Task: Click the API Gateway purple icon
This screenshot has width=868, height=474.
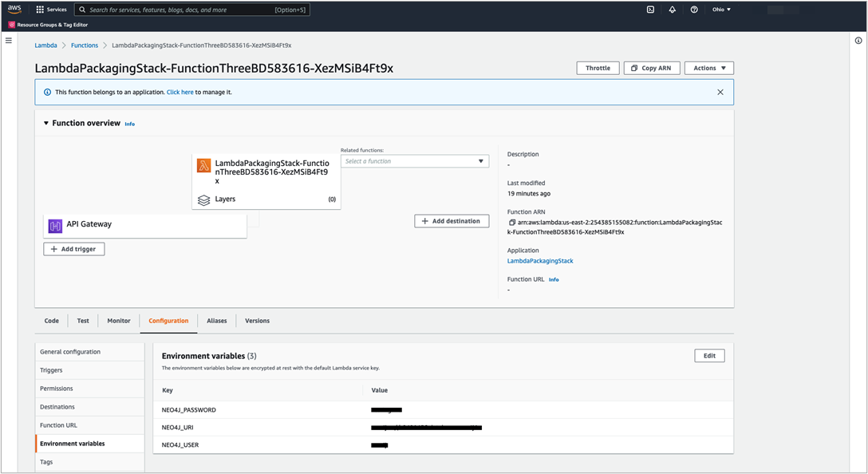Action: [x=55, y=225]
